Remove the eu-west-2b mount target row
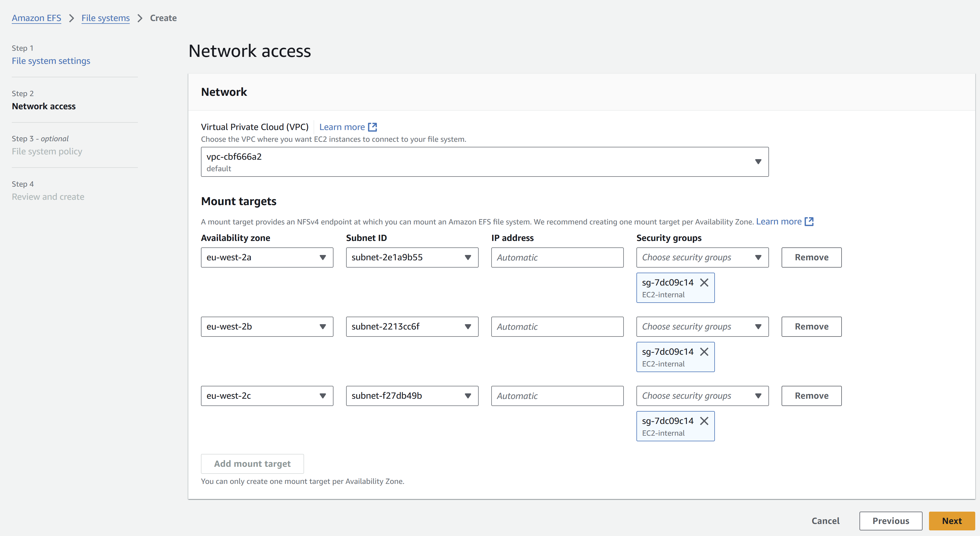The width and height of the screenshot is (980, 536). pyautogui.click(x=811, y=327)
